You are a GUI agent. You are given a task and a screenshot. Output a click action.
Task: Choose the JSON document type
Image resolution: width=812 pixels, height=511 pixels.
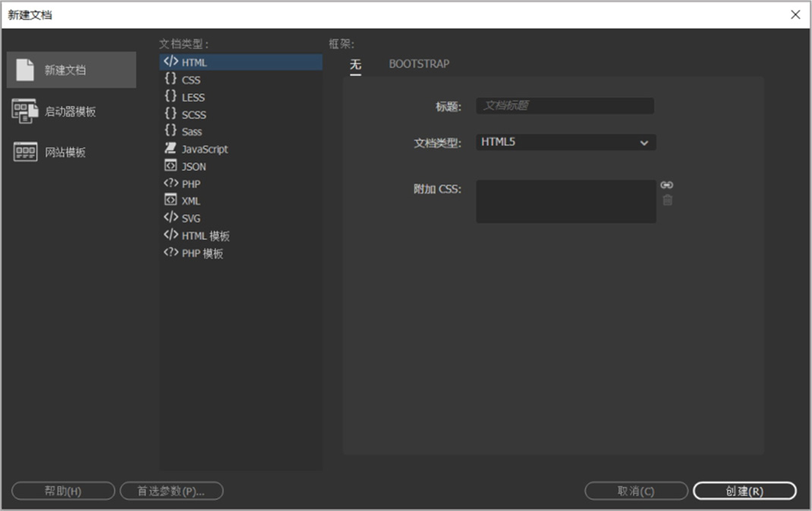click(194, 167)
